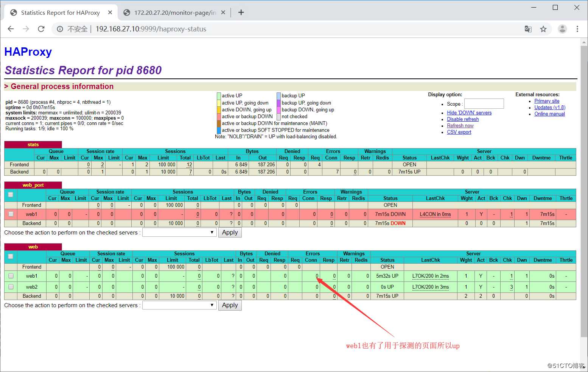The width and height of the screenshot is (588, 372).
Task: Open the Online manual link
Action: pyautogui.click(x=549, y=114)
